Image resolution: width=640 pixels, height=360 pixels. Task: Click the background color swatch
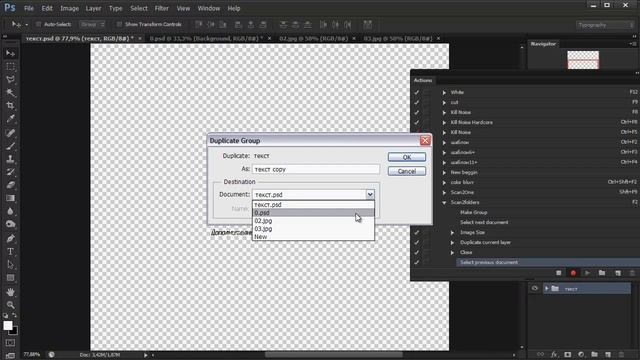(14, 331)
